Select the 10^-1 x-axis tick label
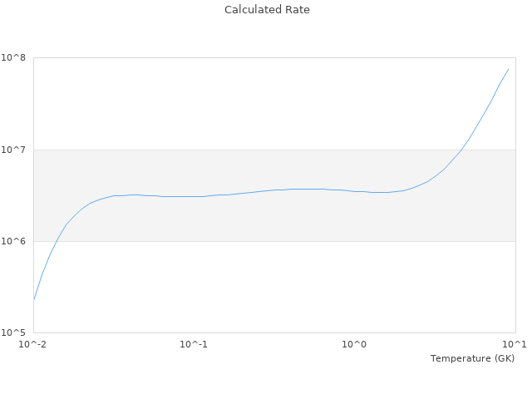Screen dimensions: 532x399 click(x=194, y=344)
